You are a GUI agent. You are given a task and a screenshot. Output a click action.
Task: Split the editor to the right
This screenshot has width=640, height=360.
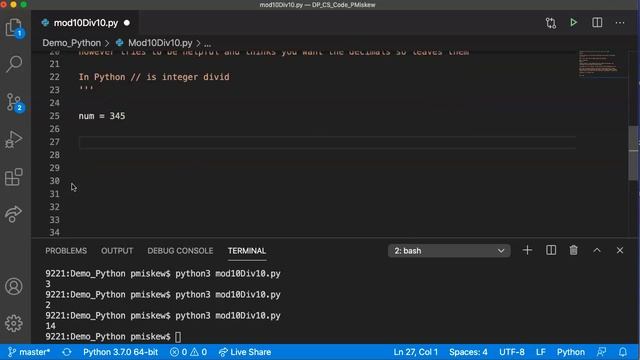click(x=597, y=22)
